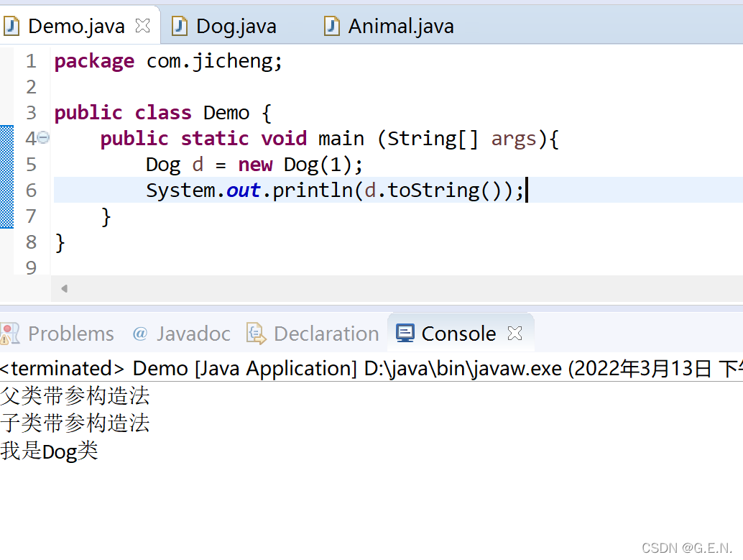
Task: Click the terminated Demo launch description
Action: (371, 369)
